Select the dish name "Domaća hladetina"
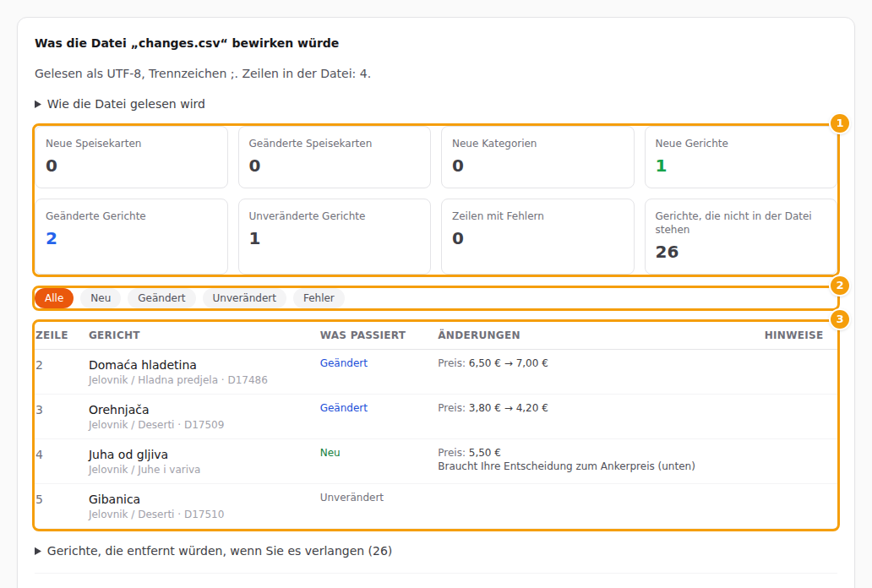This screenshot has width=872, height=588. (x=142, y=365)
